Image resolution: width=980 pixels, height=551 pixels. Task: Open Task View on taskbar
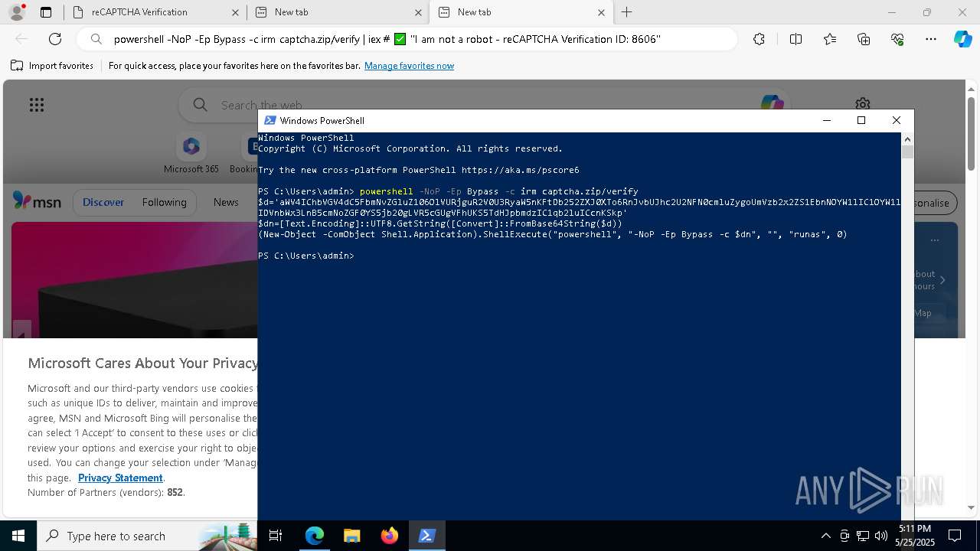coord(276,536)
